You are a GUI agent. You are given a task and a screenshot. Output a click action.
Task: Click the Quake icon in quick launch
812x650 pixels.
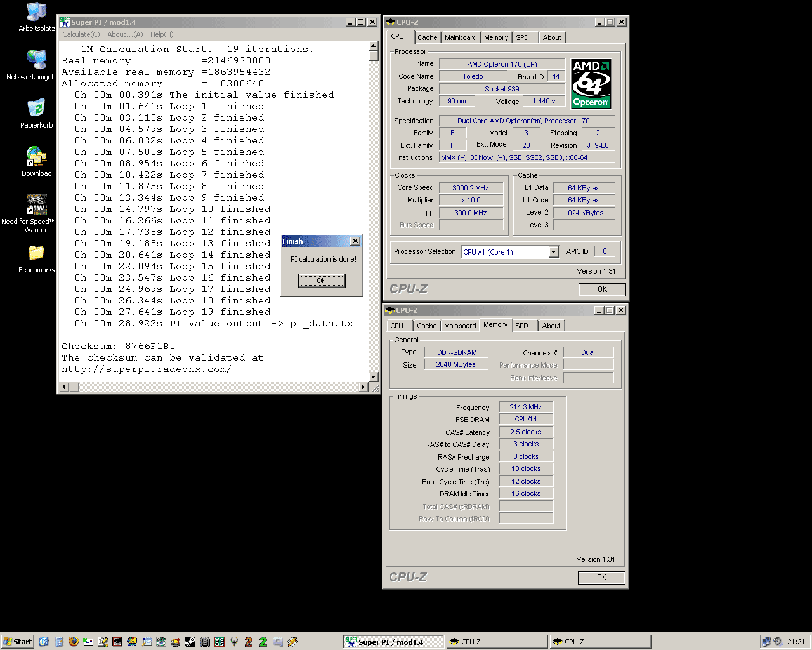tap(234, 642)
